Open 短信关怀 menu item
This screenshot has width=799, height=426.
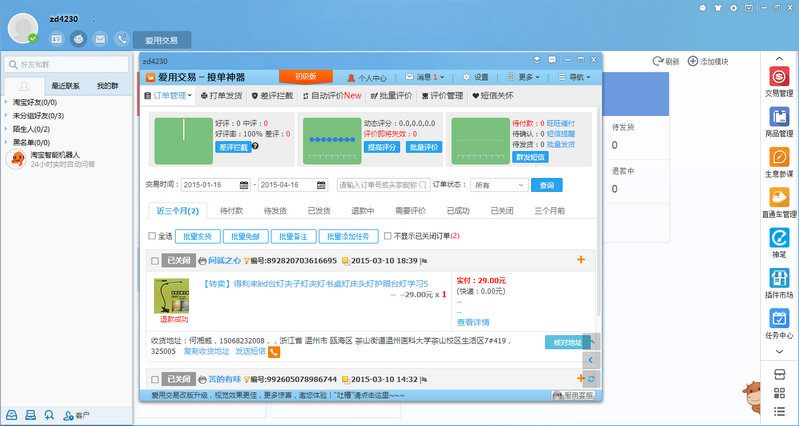click(x=492, y=95)
